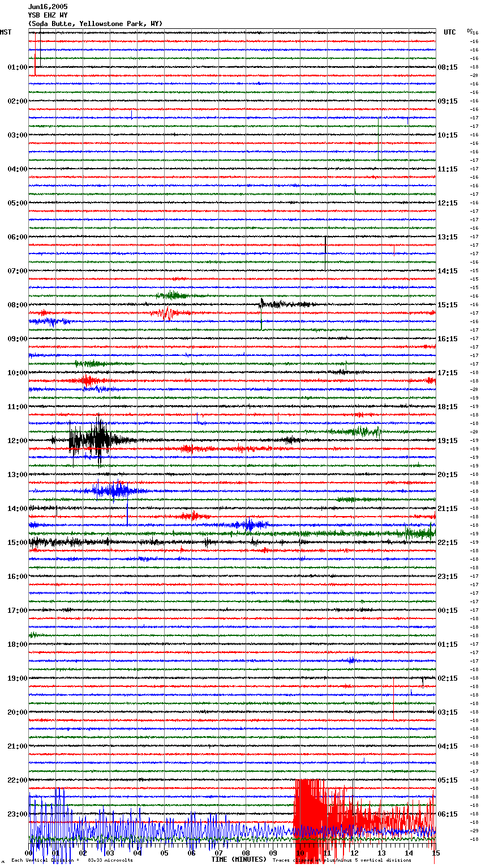Click the UTC time label '15:15'
Image resolution: width=481 pixels, height=868 pixels.
[x=448, y=305]
